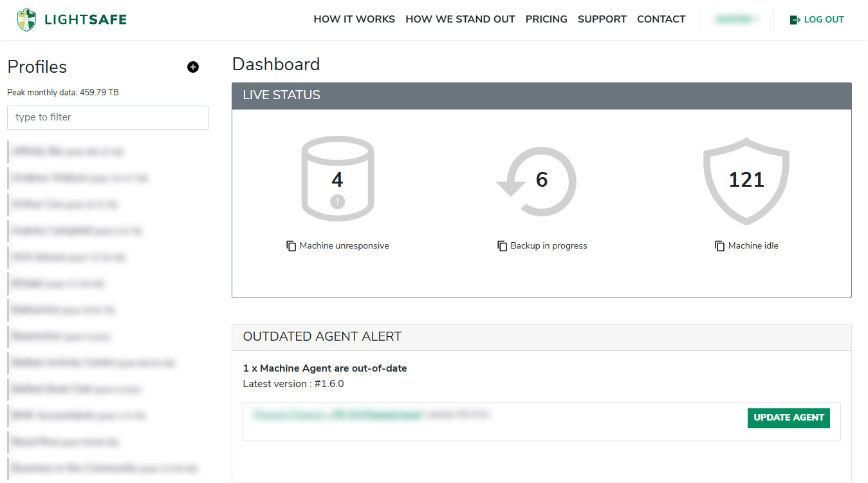Select the first profile in Profiles list
868x483 pixels.
point(68,152)
